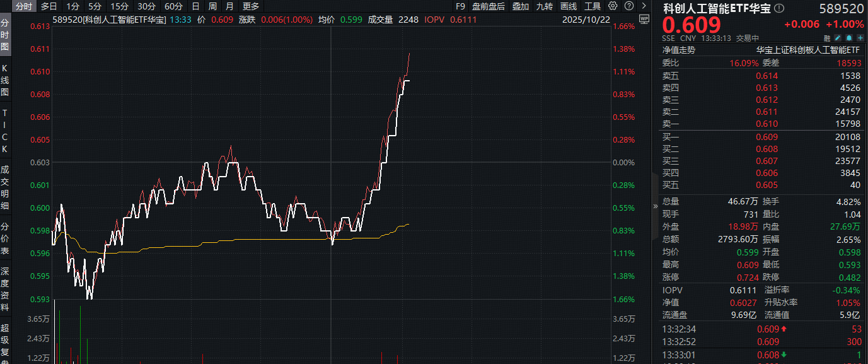This screenshot has width=868, height=364.
Task: Click the 画线 drawing tools button
Action: tap(569, 6)
